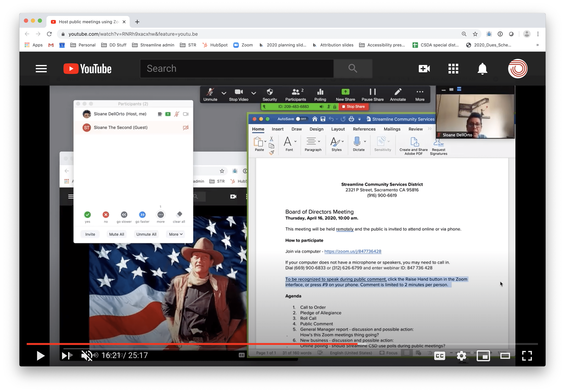Click Request Signatures in Word ribbon
This screenshot has height=392, width=565.
tap(438, 147)
